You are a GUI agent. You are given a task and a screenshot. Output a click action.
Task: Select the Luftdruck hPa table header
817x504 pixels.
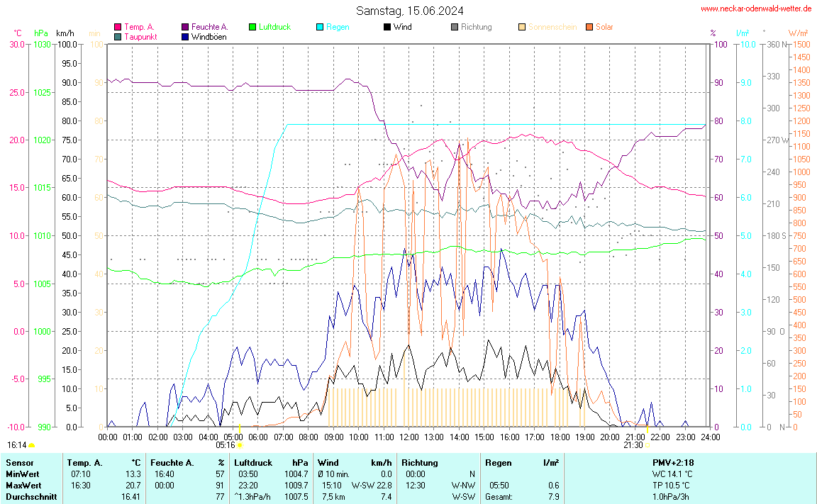[x=272, y=462]
